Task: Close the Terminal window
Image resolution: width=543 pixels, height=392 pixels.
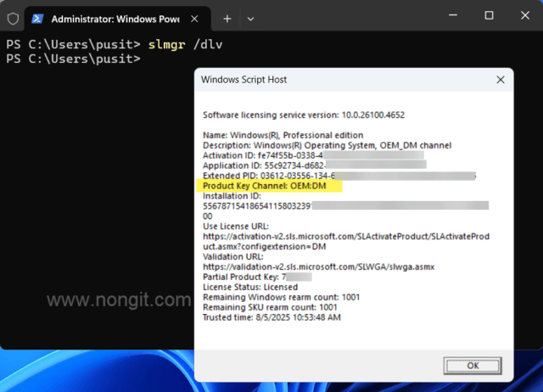Action: 525,15
